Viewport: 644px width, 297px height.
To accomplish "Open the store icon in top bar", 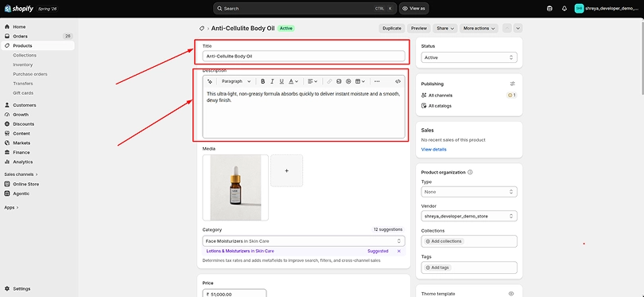I will point(549,8).
